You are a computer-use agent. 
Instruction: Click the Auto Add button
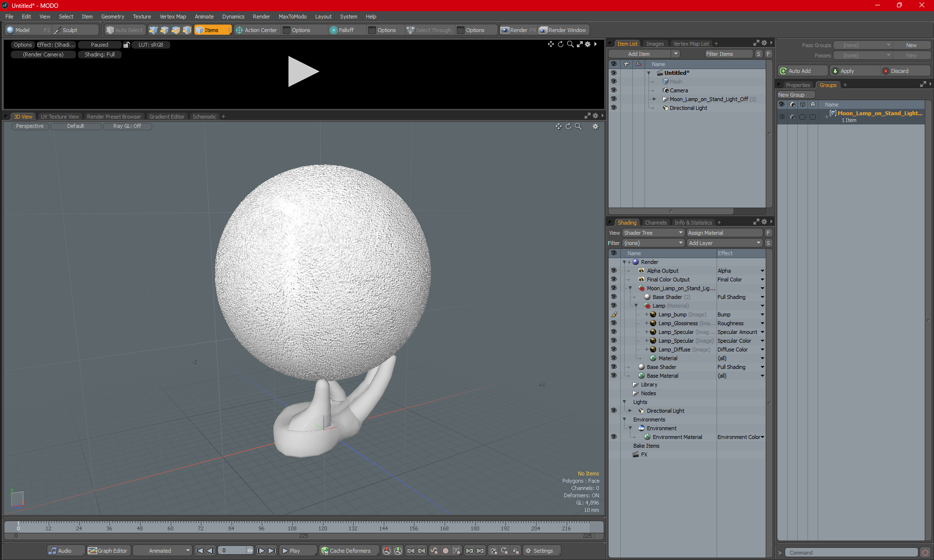coord(802,71)
